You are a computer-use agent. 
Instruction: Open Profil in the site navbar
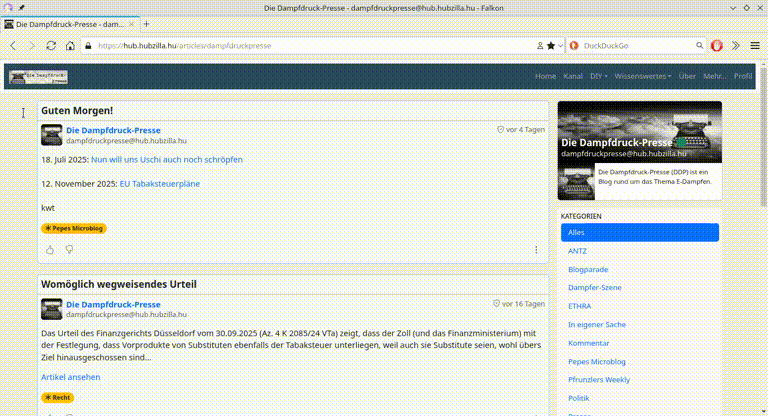coord(743,76)
